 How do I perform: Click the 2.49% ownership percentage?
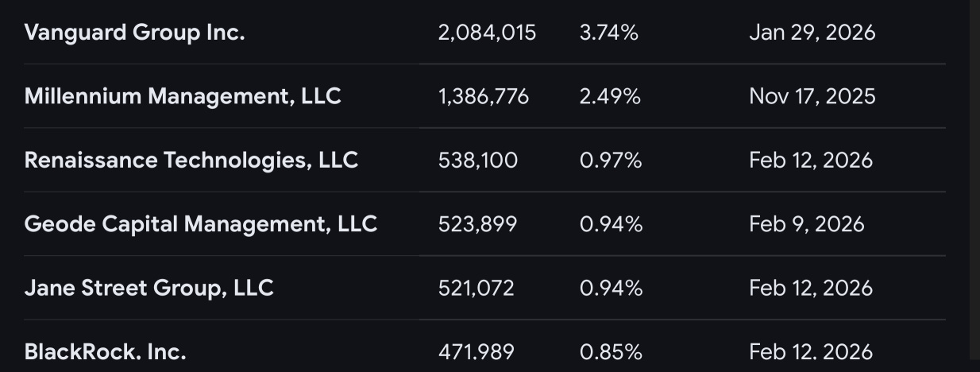(610, 96)
